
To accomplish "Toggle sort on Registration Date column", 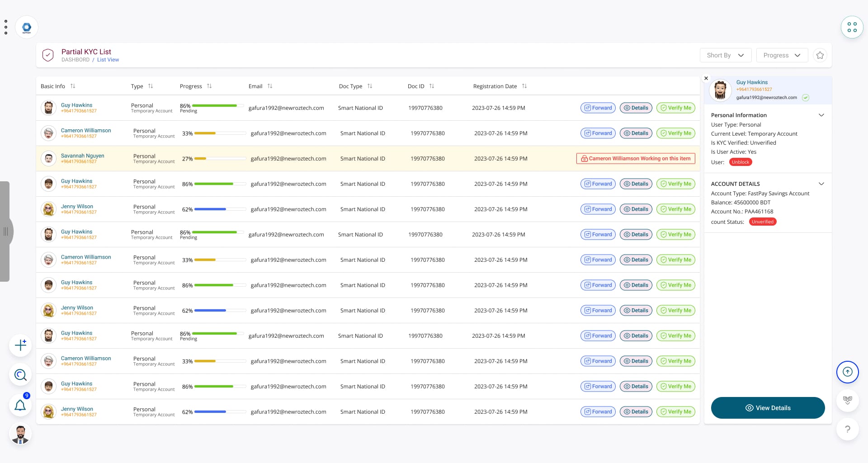I will pyautogui.click(x=524, y=86).
